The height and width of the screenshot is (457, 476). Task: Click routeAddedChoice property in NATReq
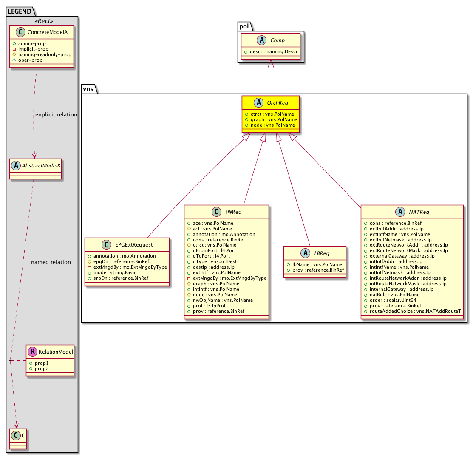point(412,312)
